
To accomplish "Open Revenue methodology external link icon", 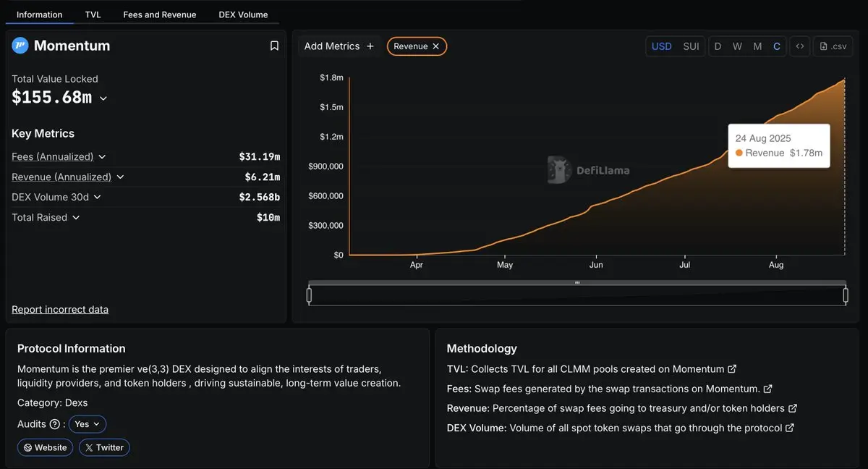I will 793,408.
